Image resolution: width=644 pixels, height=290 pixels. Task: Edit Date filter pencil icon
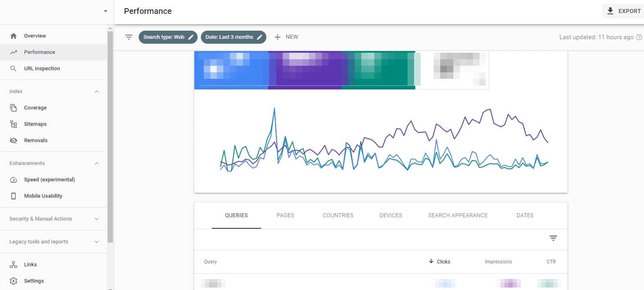point(259,37)
